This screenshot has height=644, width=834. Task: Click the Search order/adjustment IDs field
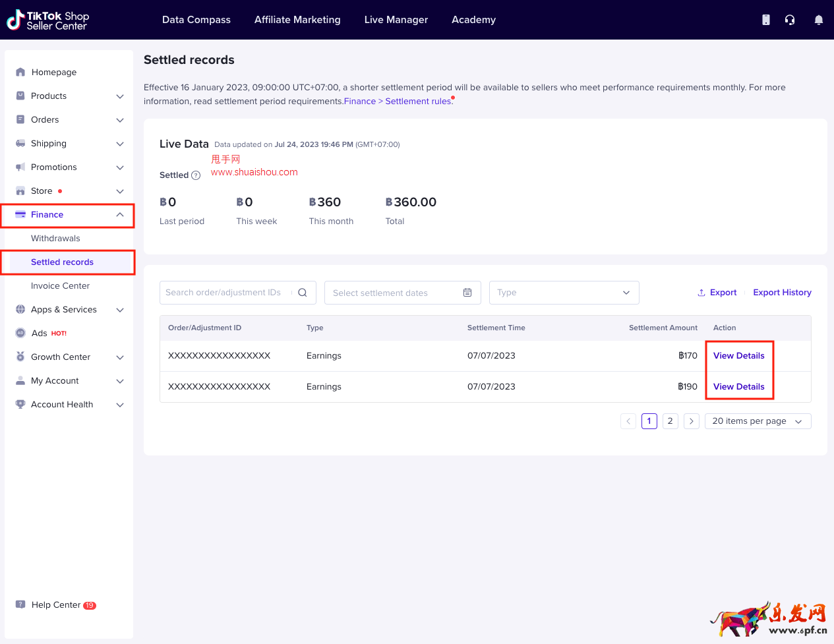(224, 293)
